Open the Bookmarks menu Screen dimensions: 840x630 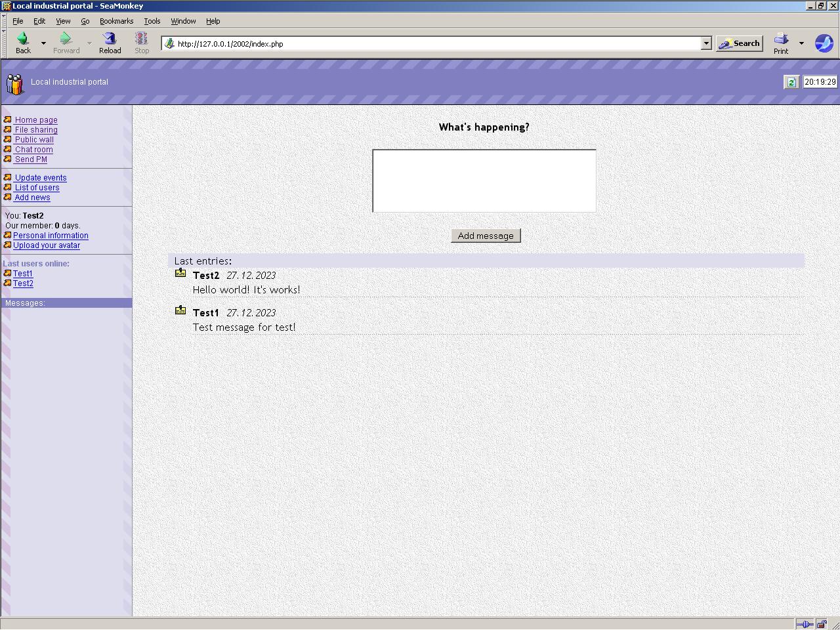(116, 21)
